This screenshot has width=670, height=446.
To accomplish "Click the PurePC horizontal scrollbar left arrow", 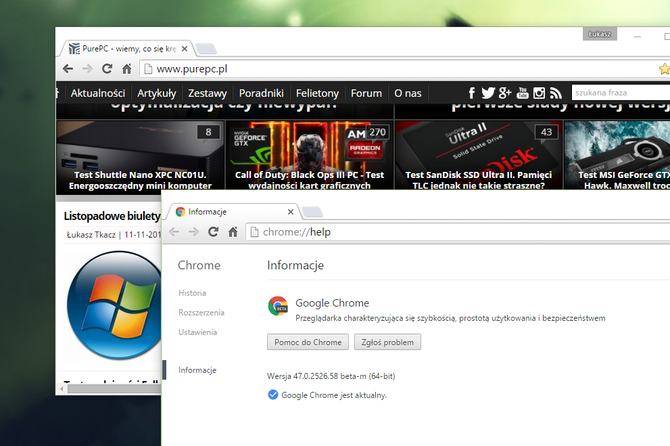I will 62,389.
